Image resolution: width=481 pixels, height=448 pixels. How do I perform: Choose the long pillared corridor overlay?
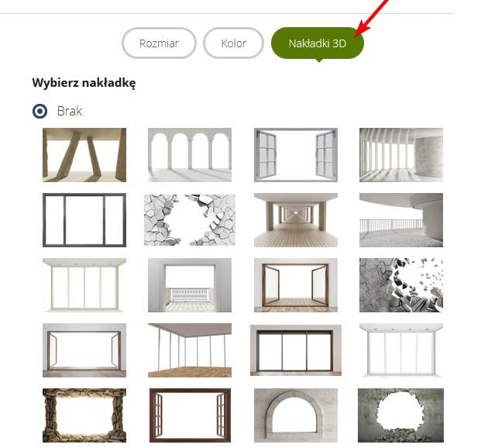pos(296,220)
